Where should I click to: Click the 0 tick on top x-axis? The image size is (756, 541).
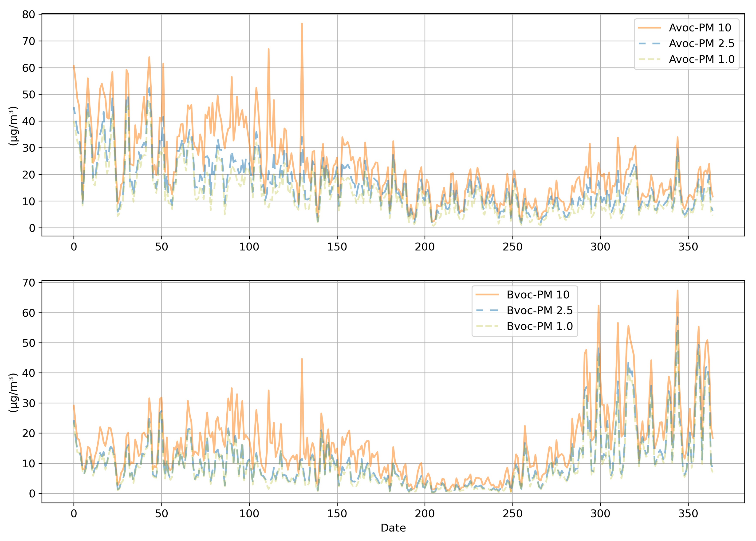[74, 247]
